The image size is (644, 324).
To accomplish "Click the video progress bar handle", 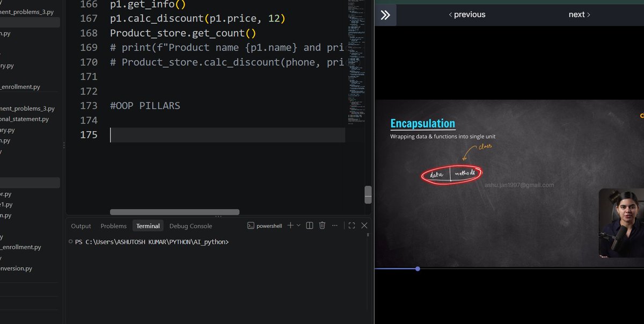I will [418, 269].
